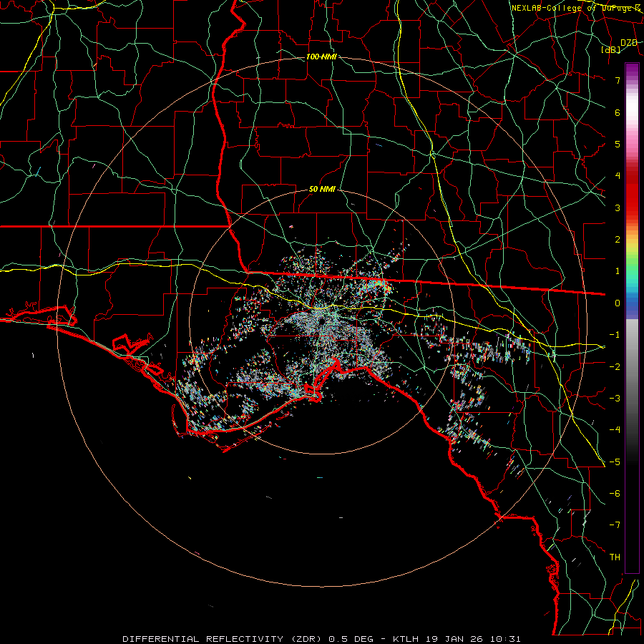Click the -6 dB legend value
This screenshot has height=644, width=644.
[x=615, y=493]
